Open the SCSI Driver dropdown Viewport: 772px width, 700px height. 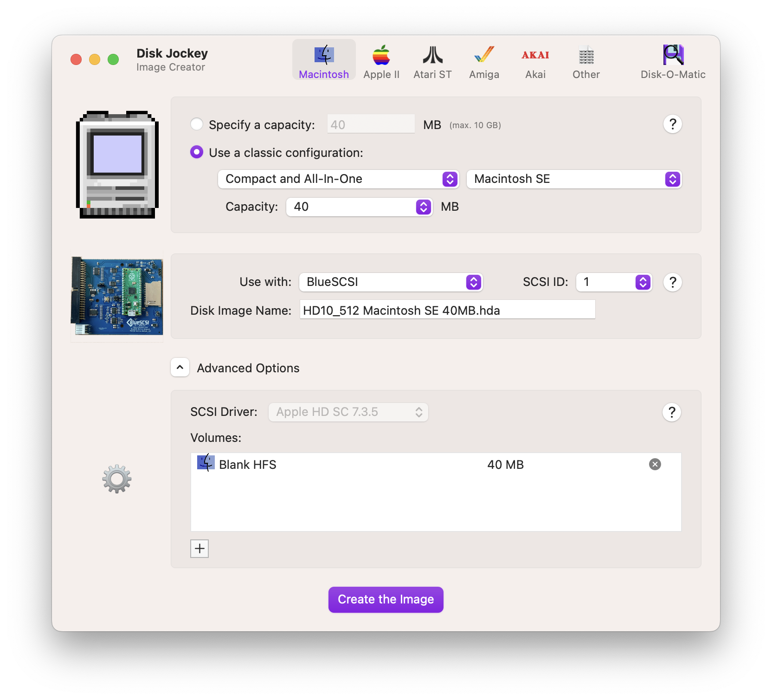click(348, 412)
